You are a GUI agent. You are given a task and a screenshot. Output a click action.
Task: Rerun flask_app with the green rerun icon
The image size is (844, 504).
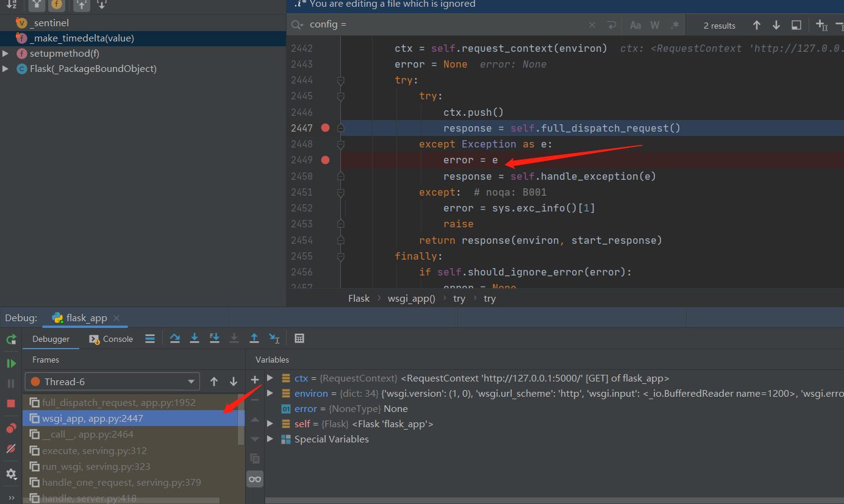[x=11, y=339]
